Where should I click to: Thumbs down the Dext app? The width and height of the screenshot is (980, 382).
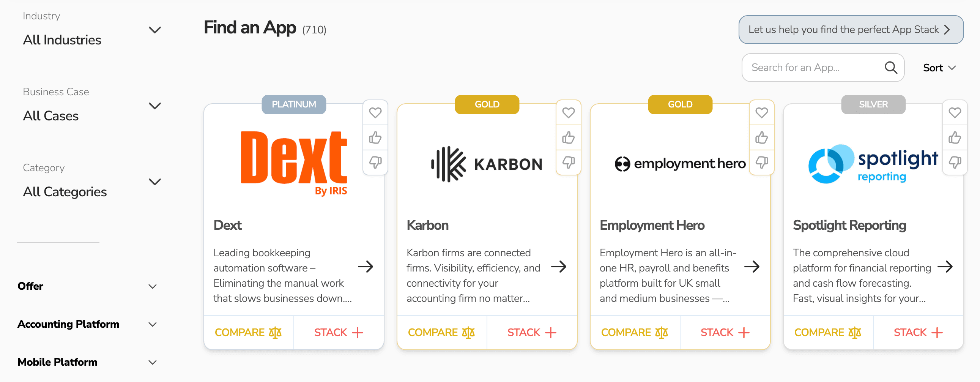point(375,163)
